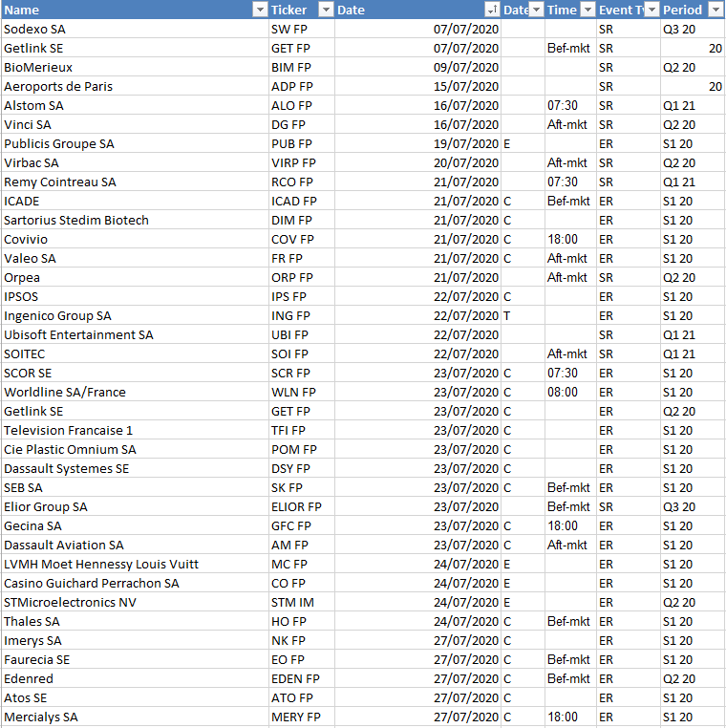Image resolution: width=726 pixels, height=728 pixels.
Task: Select the Worldline SA/France cell
Action: pyautogui.click(x=135, y=393)
